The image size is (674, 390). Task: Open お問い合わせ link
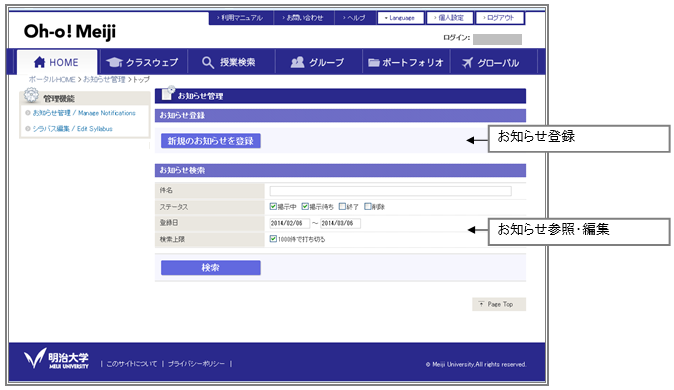(x=304, y=18)
